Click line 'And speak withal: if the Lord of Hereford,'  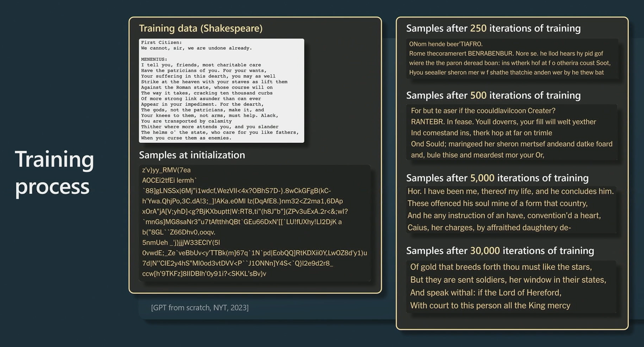tap(486, 293)
